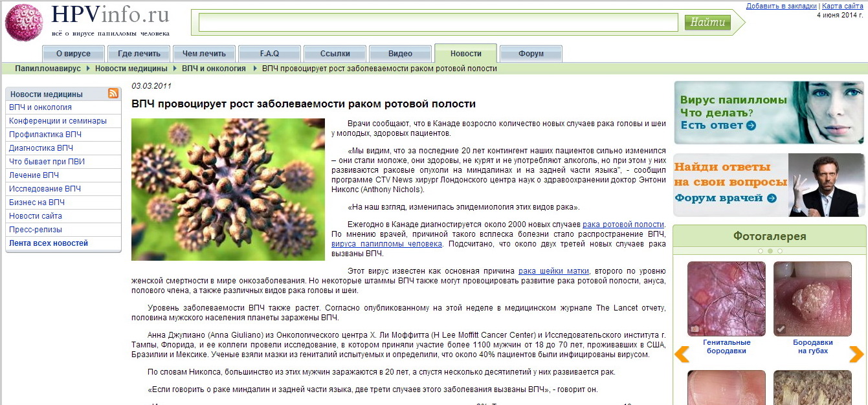Image resolution: width=868 pixels, height=405 pixels.
Task: Click the article headline about 'раком ротовой полости'
Action: coord(304,104)
